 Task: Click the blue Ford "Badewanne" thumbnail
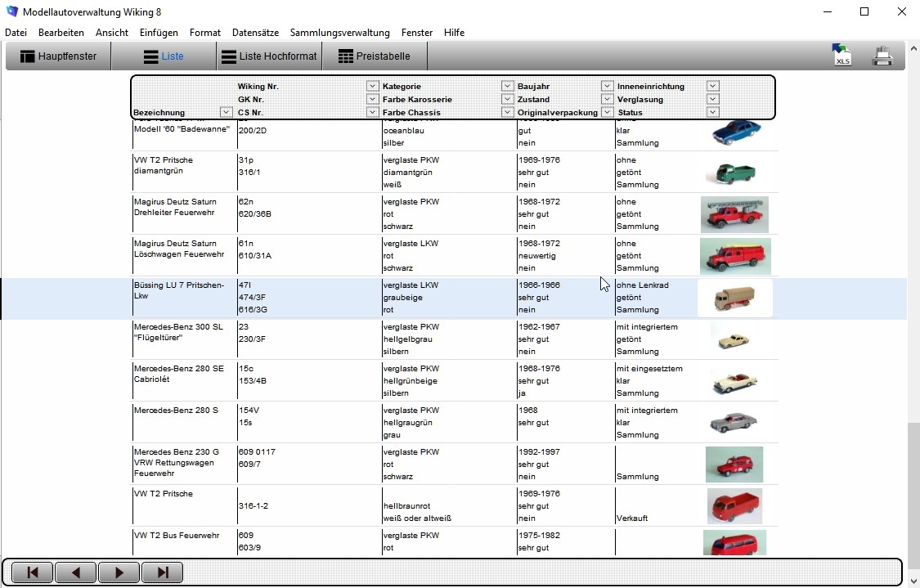[x=736, y=132]
